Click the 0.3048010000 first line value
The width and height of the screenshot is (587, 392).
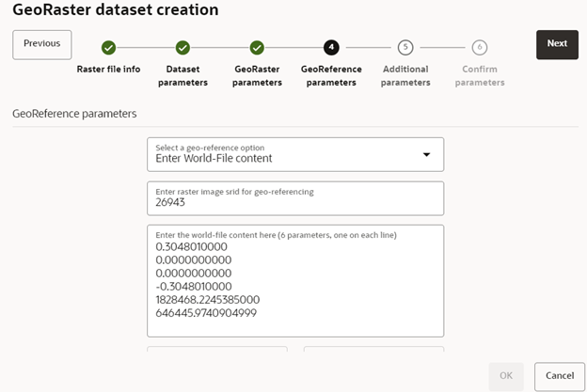click(191, 247)
